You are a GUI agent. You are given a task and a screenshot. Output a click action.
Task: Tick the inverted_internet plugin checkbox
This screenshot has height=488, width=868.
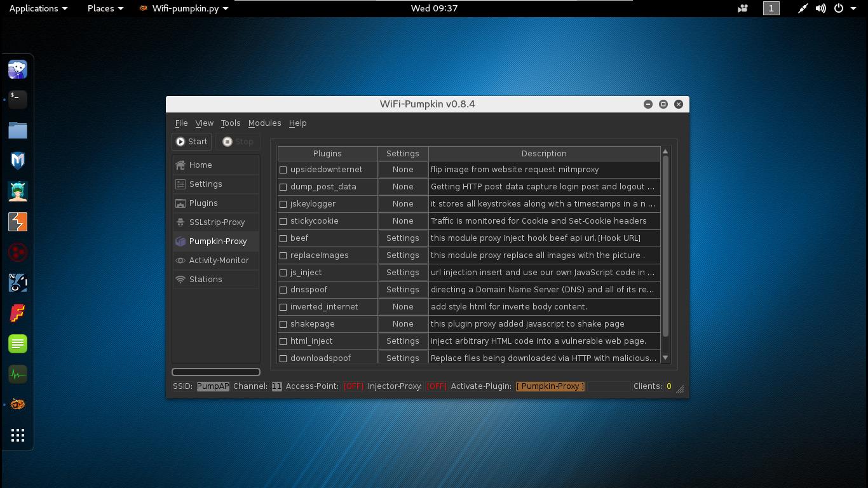[283, 307]
